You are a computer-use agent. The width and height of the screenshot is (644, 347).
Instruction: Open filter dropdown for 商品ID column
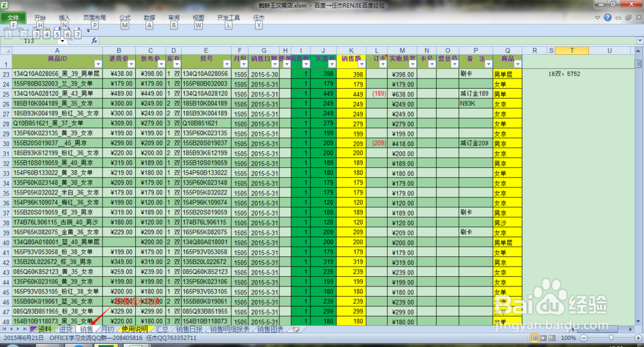[x=98, y=64]
